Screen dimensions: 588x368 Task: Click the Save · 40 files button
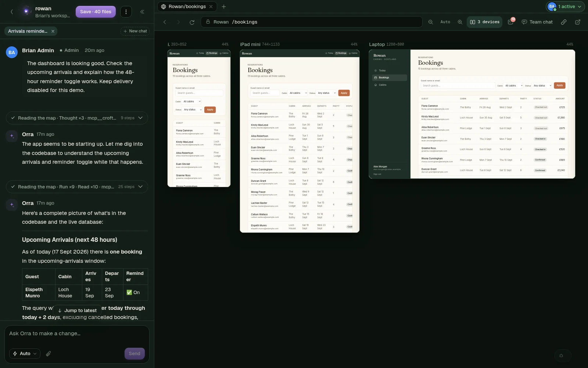(x=96, y=12)
